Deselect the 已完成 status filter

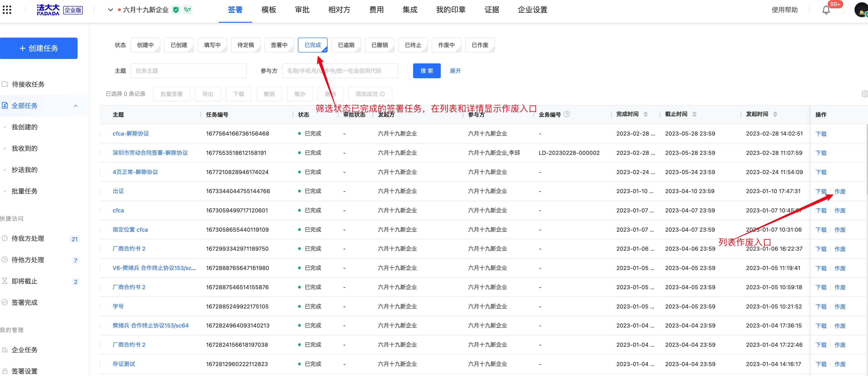(313, 45)
